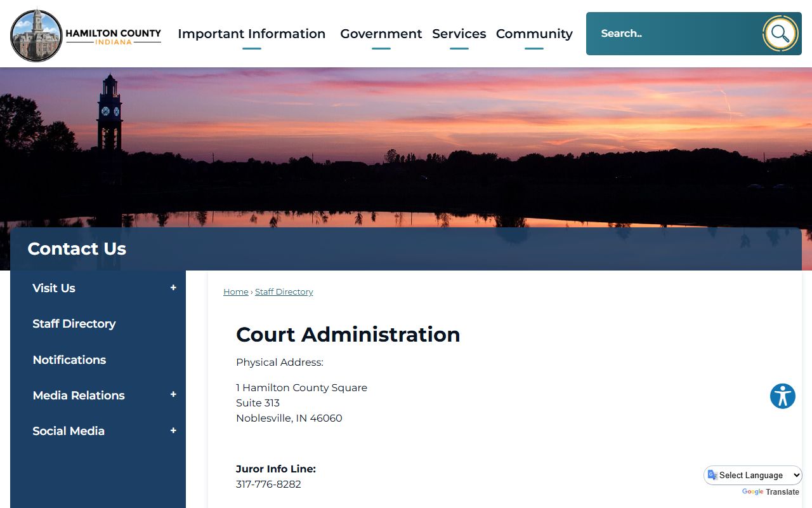Click the Court Administration heading
The height and width of the screenshot is (508, 812).
tap(348, 335)
